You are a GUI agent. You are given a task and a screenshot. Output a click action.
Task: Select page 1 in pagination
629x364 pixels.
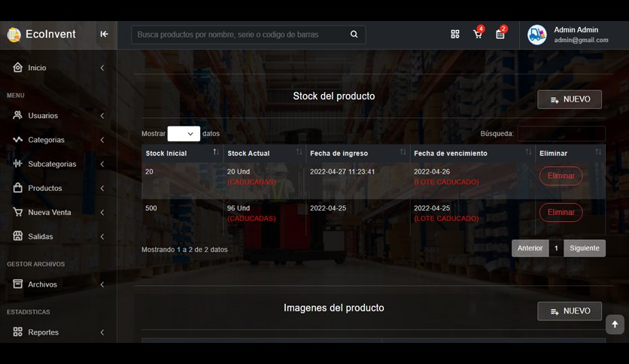coord(556,248)
